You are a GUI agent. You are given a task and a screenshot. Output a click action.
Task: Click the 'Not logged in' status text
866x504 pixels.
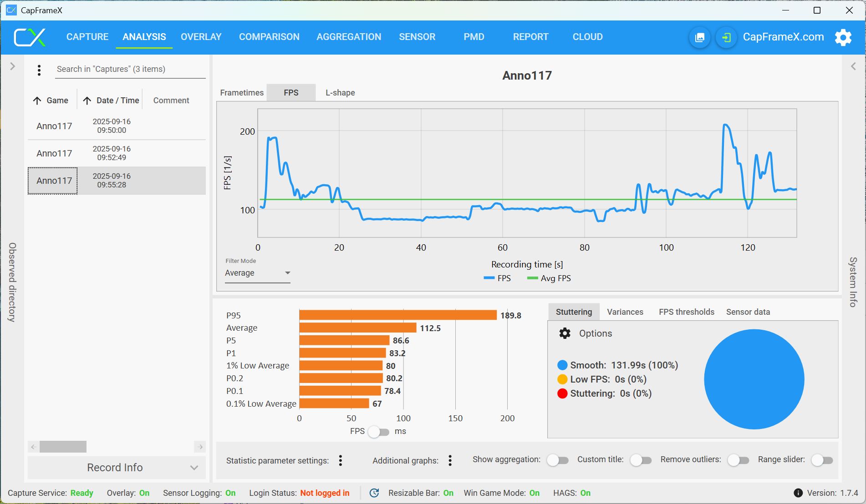click(325, 493)
